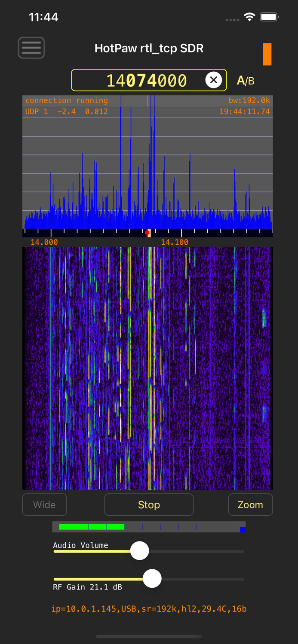Toggle the A/B VFO switch
Screen dimensions: 298x644
pyautogui.click(x=246, y=80)
